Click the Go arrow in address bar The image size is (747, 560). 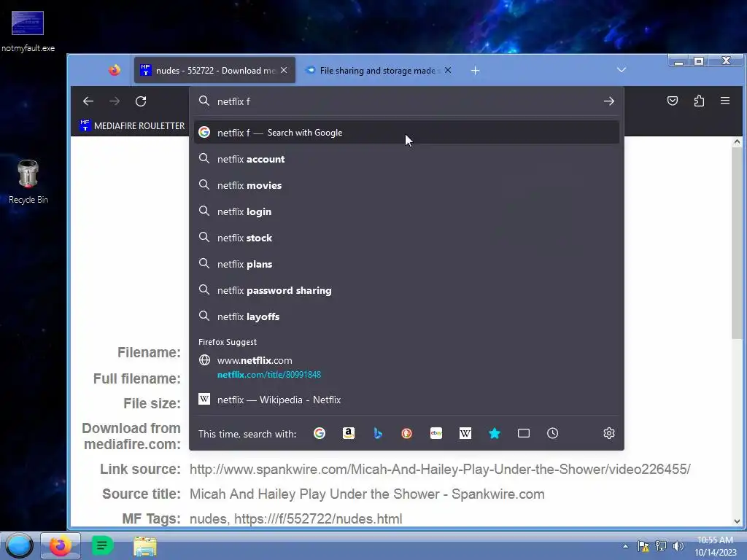coord(609,101)
